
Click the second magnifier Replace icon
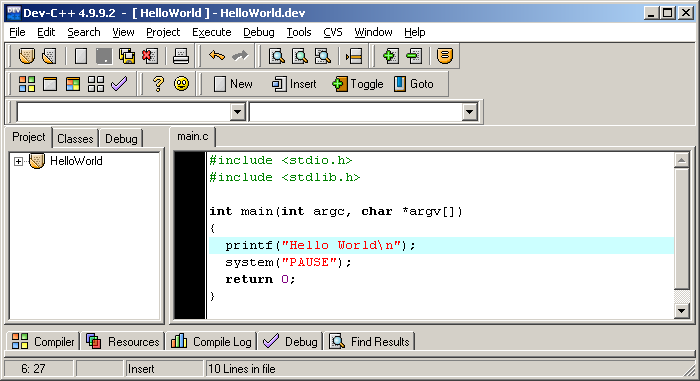(x=300, y=56)
